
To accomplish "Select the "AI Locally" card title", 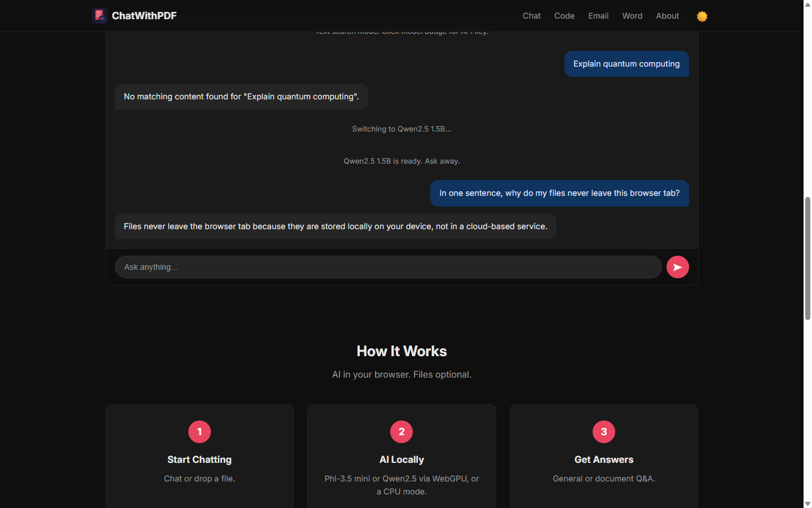I will pos(401,459).
